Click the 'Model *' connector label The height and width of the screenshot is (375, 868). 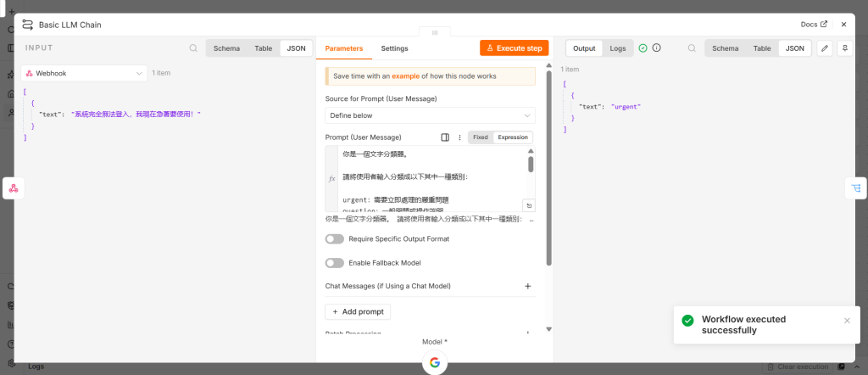click(435, 342)
